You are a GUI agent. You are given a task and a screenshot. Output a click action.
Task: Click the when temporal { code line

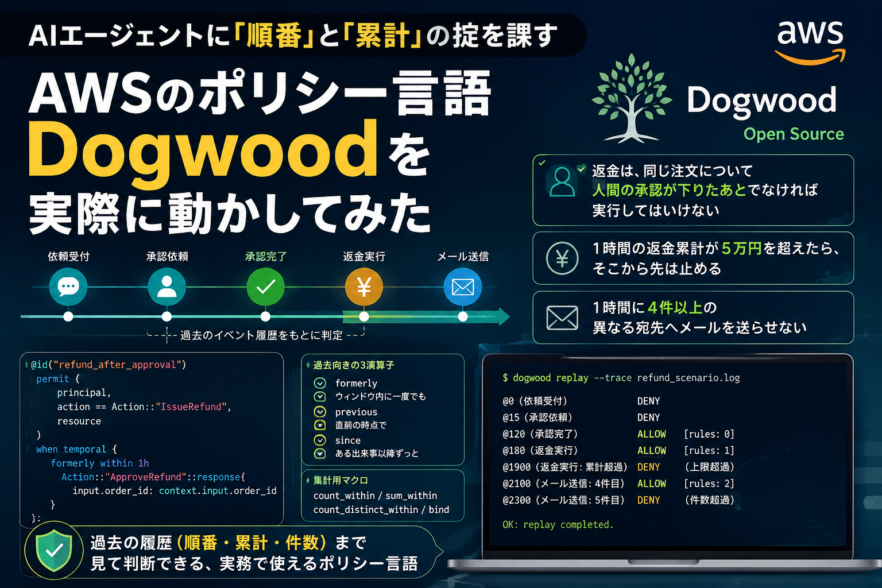76,449
